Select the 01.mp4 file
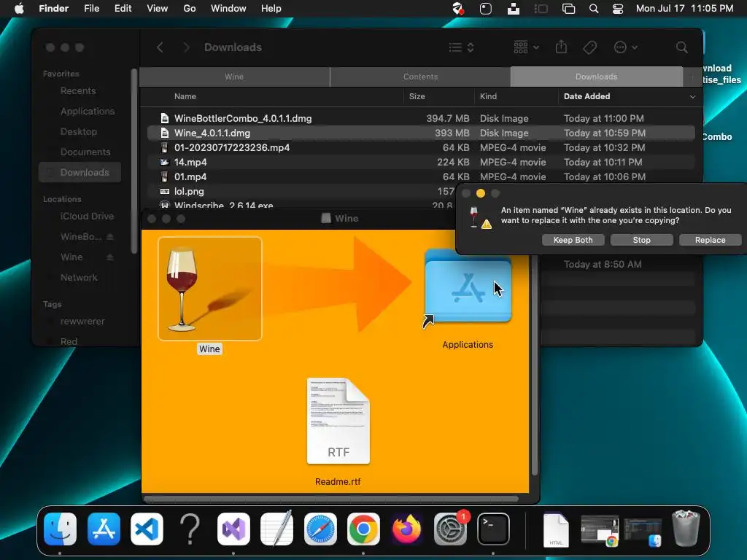 click(x=421, y=176)
